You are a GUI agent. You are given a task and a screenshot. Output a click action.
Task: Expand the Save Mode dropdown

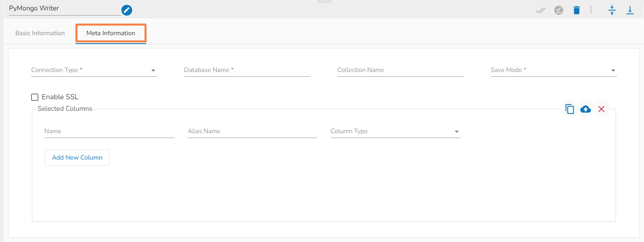(553, 70)
